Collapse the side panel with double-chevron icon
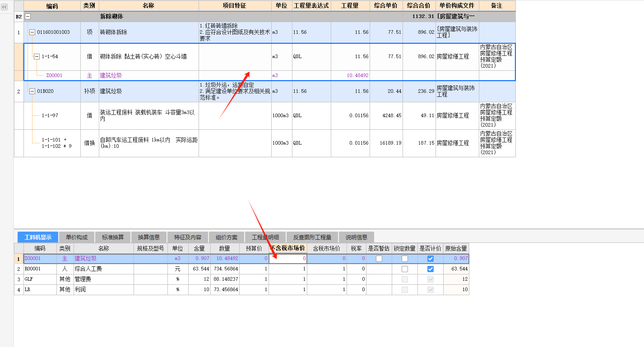 (5, 7)
